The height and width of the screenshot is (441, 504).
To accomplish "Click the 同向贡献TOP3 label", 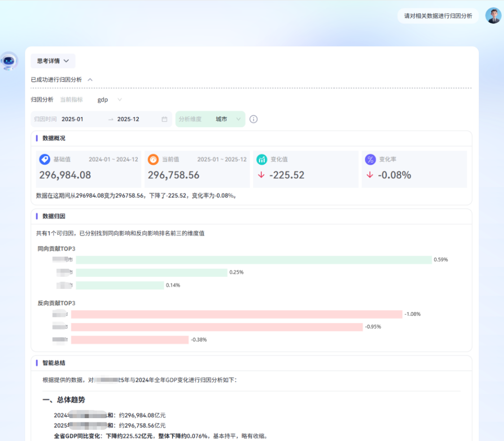I will click(x=56, y=249).
